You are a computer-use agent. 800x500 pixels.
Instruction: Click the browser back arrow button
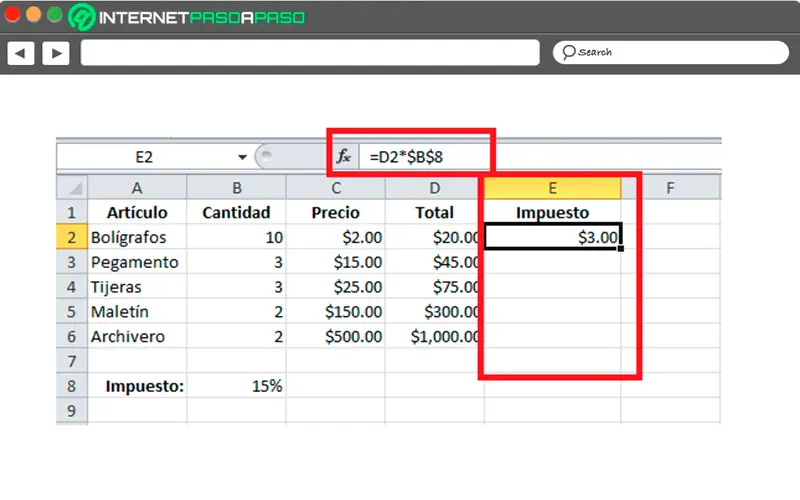pos(21,53)
